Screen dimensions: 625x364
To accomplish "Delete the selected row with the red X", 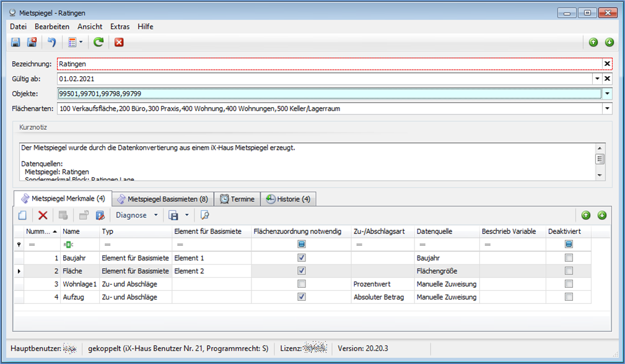I will click(x=43, y=215).
